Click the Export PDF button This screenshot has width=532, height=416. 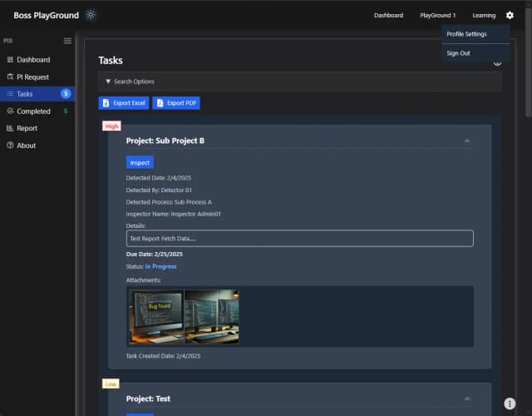(176, 103)
